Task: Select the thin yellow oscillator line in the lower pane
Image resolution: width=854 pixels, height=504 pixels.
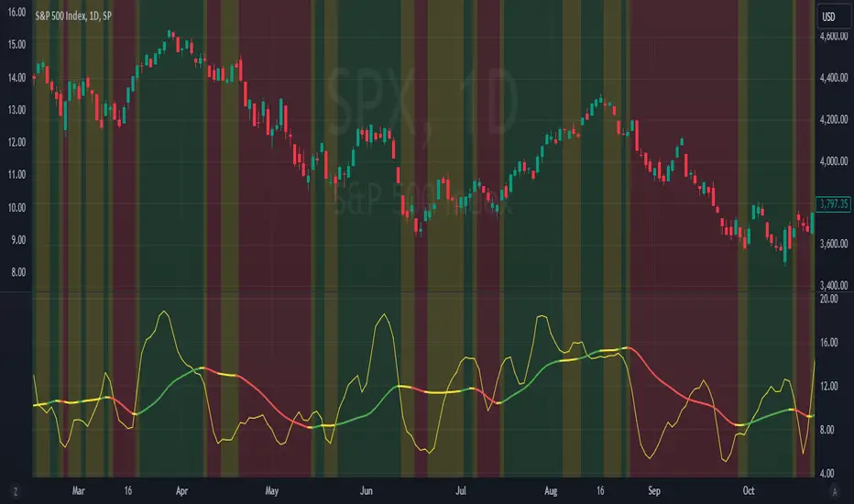Action: pyautogui.click(x=384, y=315)
